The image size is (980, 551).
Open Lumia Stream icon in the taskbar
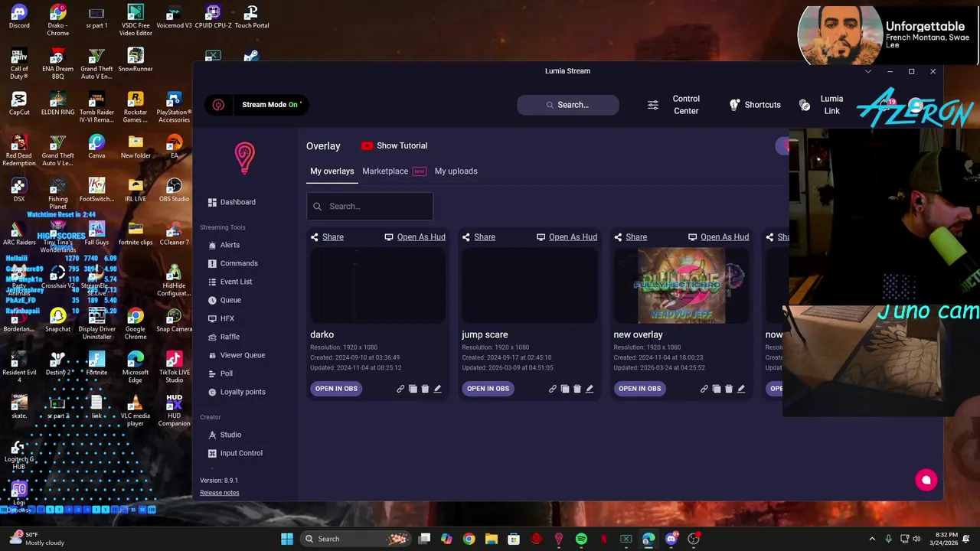coord(559,539)
